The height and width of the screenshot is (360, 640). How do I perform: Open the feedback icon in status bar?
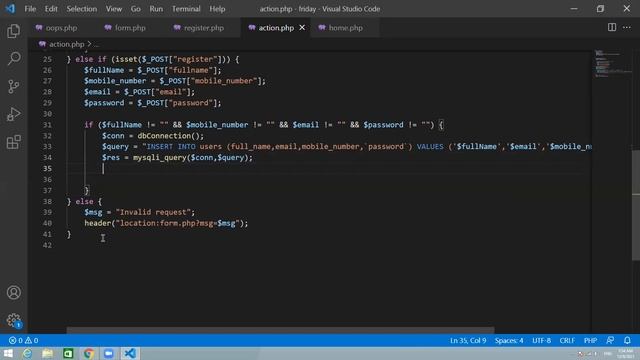(610, 340)
